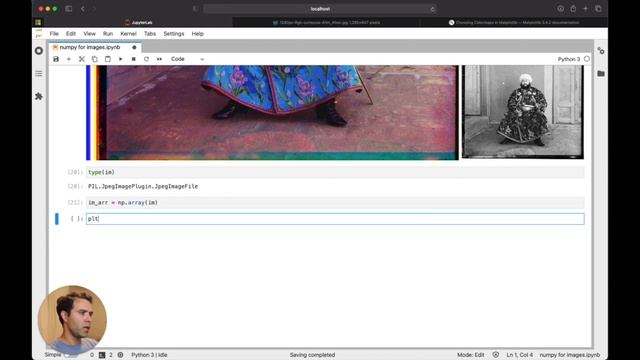
Task: Click the Mode: Edit status entry
Action: click(x=471, y=355)
